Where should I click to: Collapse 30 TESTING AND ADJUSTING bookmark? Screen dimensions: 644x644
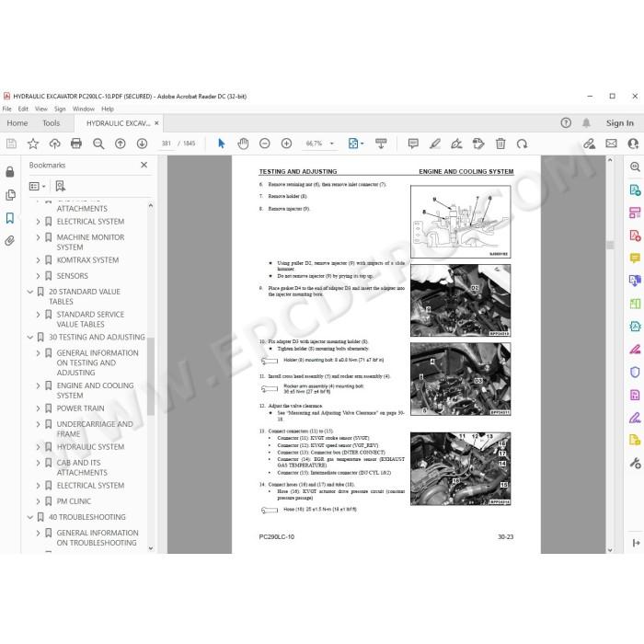coord(30,338)
